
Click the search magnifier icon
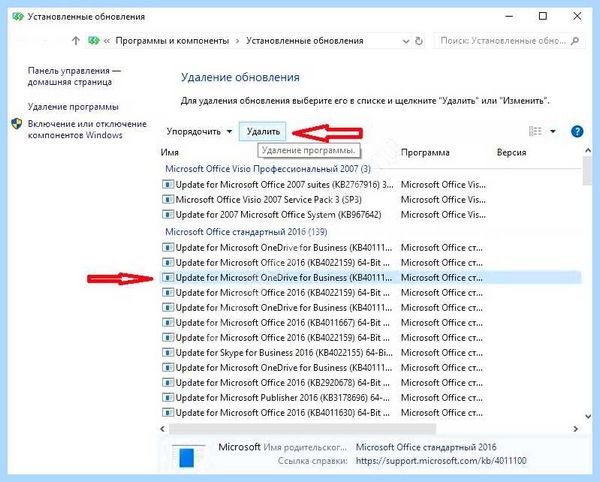tap(575, 41)
